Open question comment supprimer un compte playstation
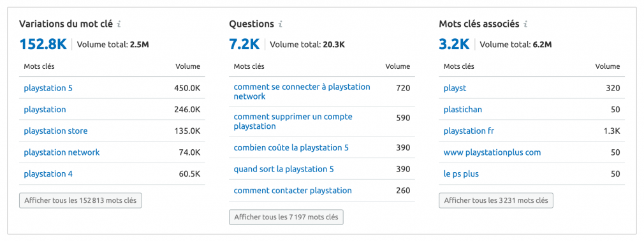 click(x=293, y=122)
